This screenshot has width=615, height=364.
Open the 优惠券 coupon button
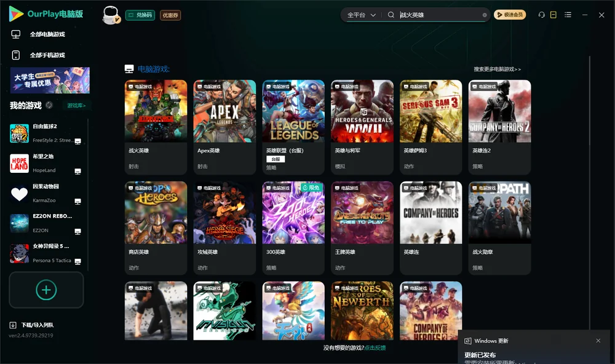(x=170, y=15)
